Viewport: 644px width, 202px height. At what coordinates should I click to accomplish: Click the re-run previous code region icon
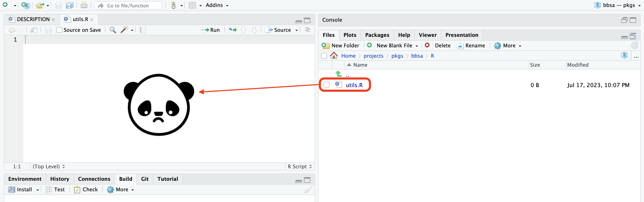pos(232,30)
